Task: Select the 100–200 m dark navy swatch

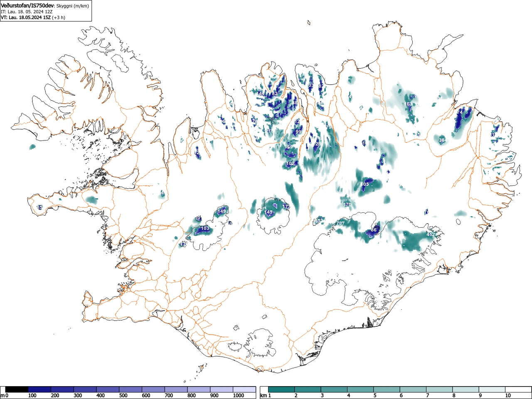Action: [39, 389]
